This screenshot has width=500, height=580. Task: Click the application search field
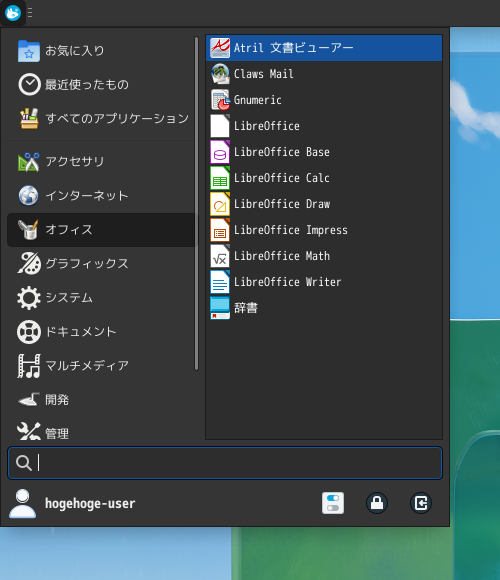click(225, 463)
